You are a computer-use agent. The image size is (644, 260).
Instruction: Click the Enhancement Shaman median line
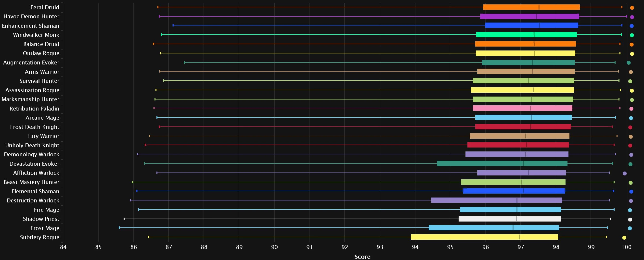540,25
